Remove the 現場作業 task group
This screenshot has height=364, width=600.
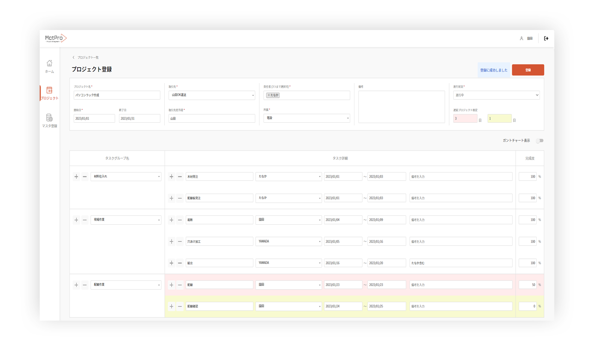[x=85, y=220]
